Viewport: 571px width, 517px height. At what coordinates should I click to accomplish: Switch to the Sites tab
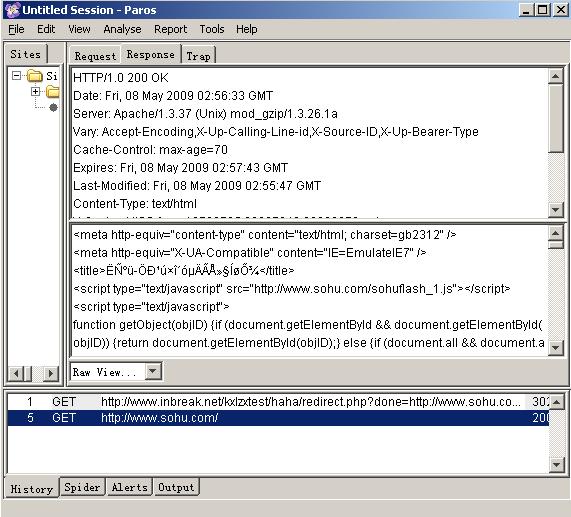coord(25,54)
